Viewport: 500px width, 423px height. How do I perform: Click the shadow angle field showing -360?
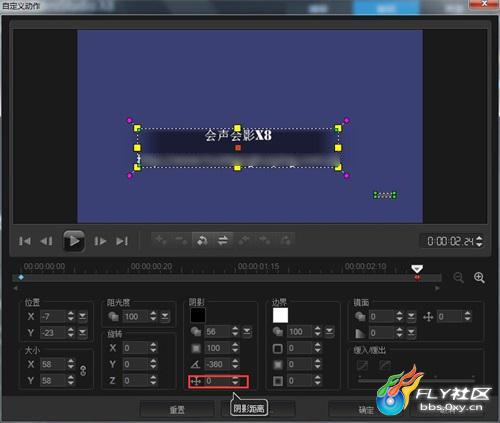click(218, 364)
